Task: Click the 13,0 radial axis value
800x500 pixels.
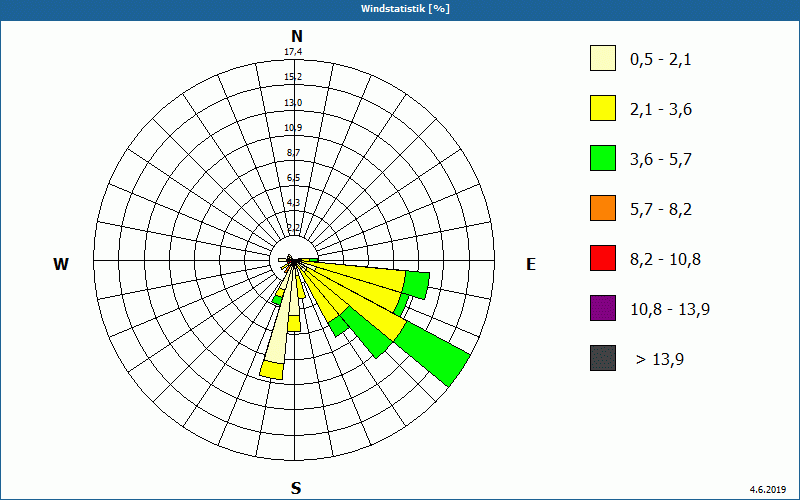Action: pyautogui.click(x=293, y=103)
